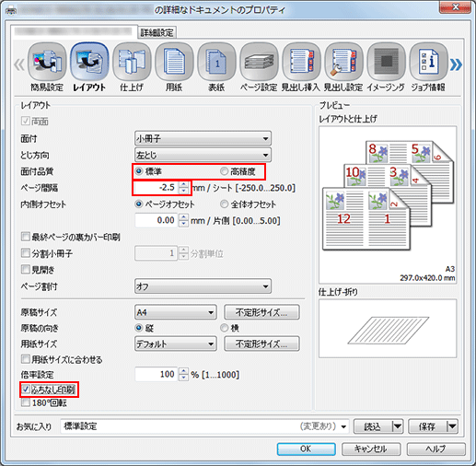Image resolution: width=476 pixels, height=466 pixels.
Task: Click the 読込 button
Action: (373, 426)
